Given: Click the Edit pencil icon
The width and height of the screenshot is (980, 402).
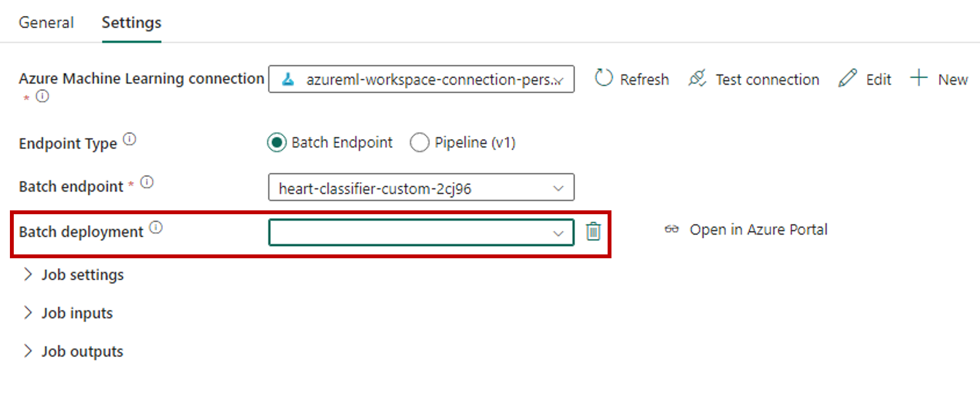Looking at the screenshot, I should (x=847, y=78).
